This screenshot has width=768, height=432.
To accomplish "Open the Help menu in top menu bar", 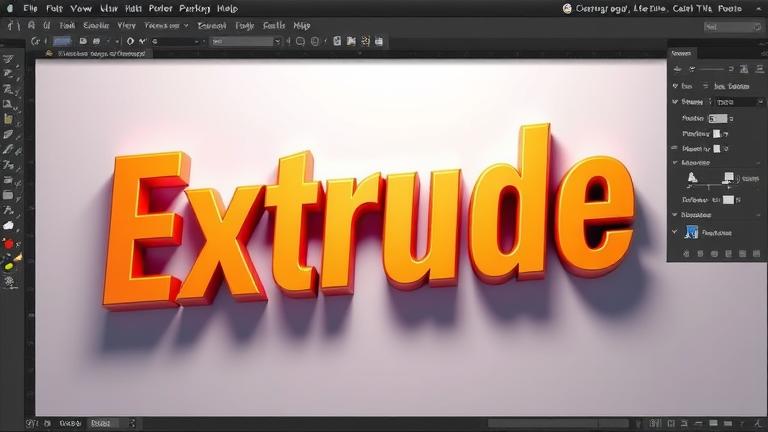I will tap(227, 8).
